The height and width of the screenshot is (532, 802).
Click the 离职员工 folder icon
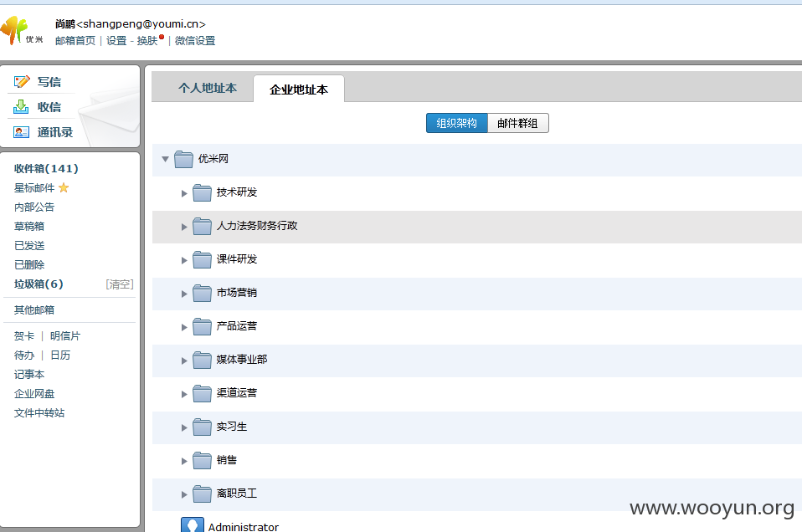click(x=202, y=494)
